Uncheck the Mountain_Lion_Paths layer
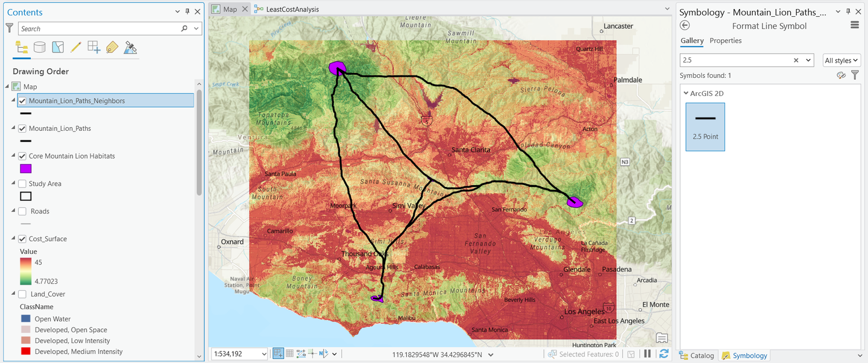This screenshot has height=363, width=868. click(22, 128)
